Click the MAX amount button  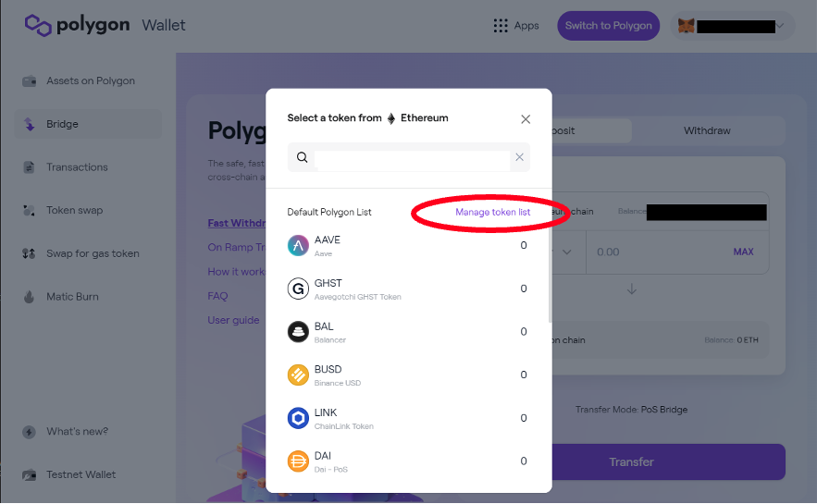click(x=743, y=252)
